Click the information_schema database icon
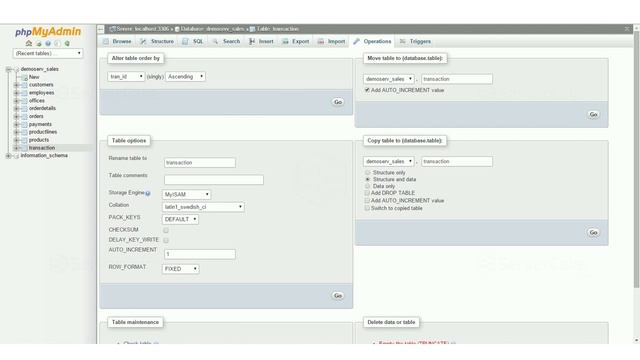Image resolution: width=640 pixels, height=360 pixels. tap(16, 156)
